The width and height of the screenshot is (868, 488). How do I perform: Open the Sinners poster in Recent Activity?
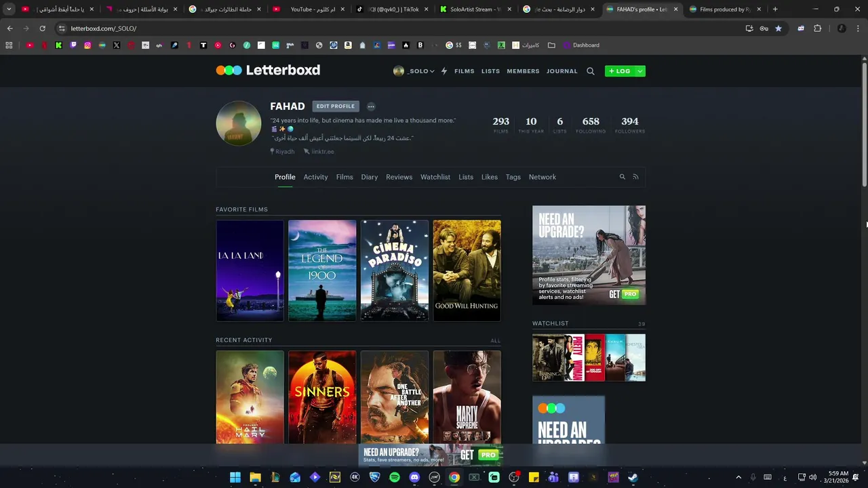pos(322,397)
